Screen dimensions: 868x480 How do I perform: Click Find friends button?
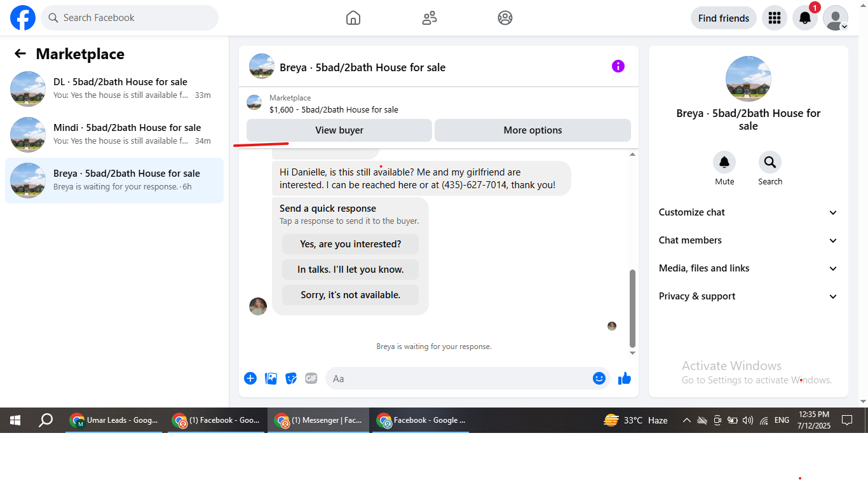[x=724, y=18]
